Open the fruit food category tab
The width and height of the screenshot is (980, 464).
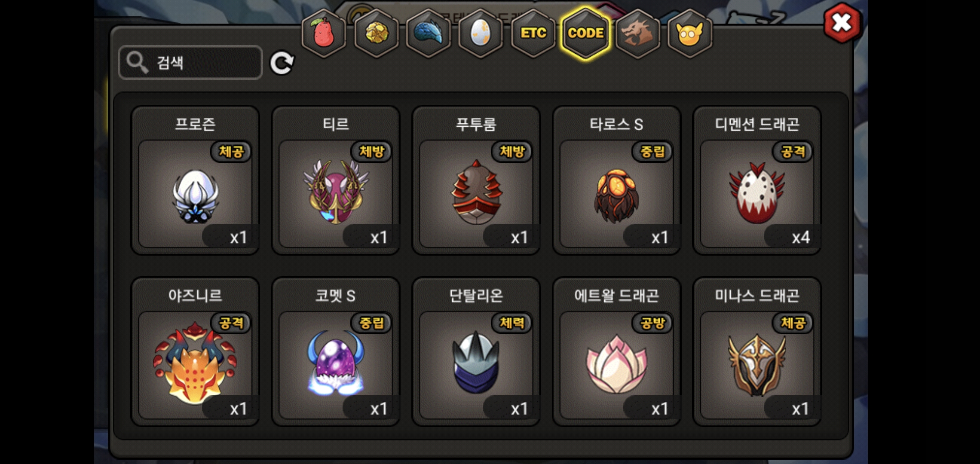pyautogui.click(x=324, y=33)
